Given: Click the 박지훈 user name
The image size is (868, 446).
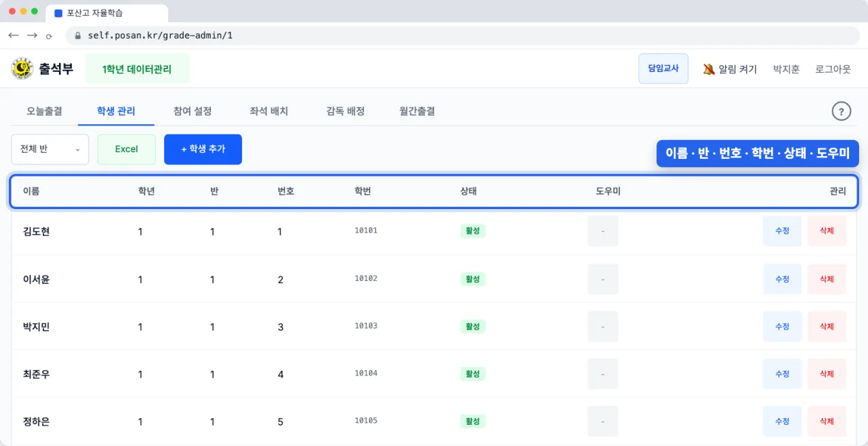Looking at the screenshot, I should [x=787, y=69].
